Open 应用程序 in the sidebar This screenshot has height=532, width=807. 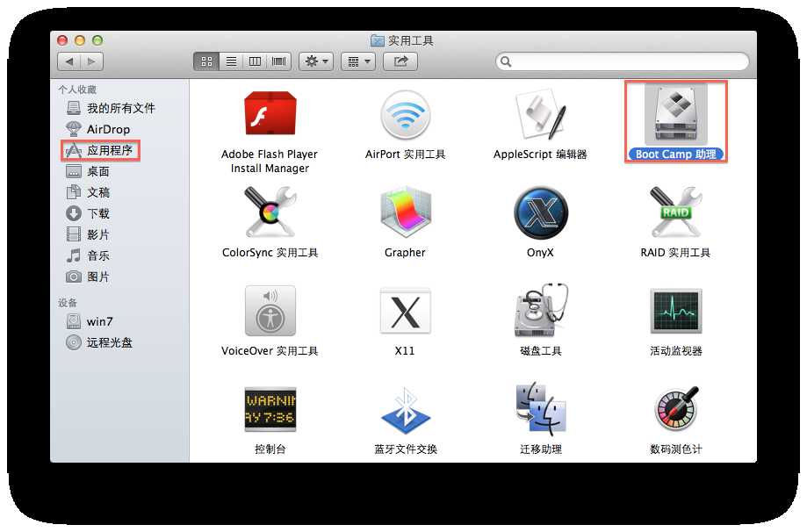coord(100,150)
